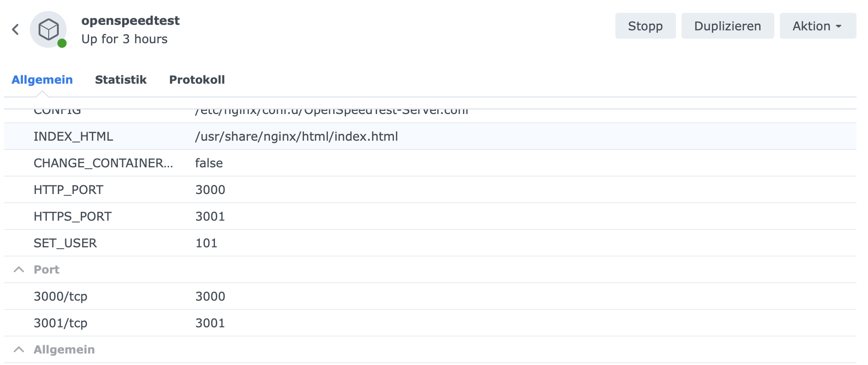Collapse the Port section
The width and height of the screenshot is (868, 365).
pyautogui.click(x=19, y=269)
